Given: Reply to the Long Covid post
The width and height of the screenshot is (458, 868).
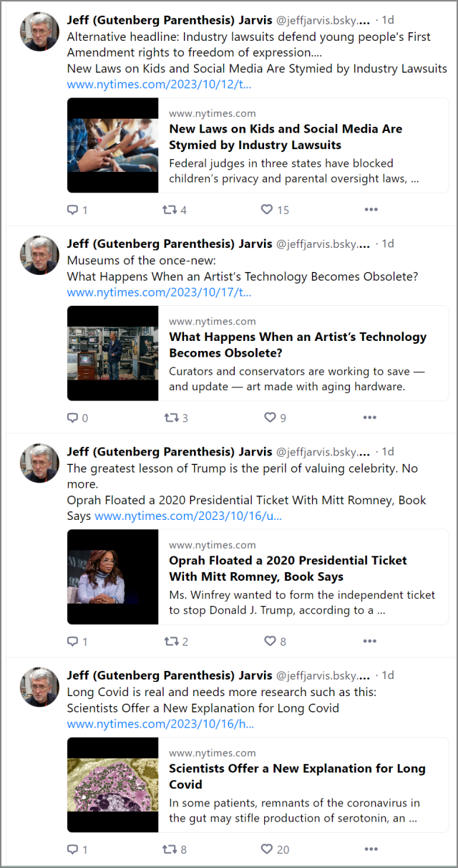Looking at the screenshot, I should pos(73,849).
